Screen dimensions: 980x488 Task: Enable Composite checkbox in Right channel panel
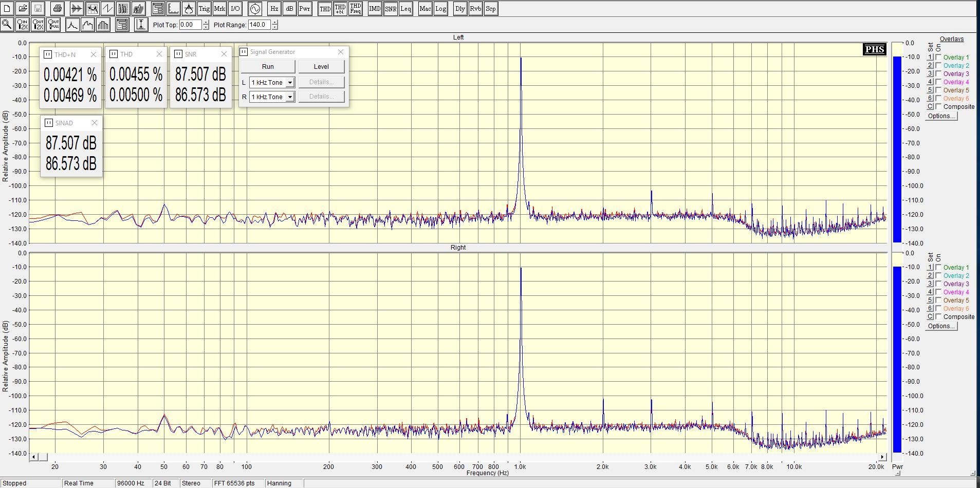(x=938, y=317)
